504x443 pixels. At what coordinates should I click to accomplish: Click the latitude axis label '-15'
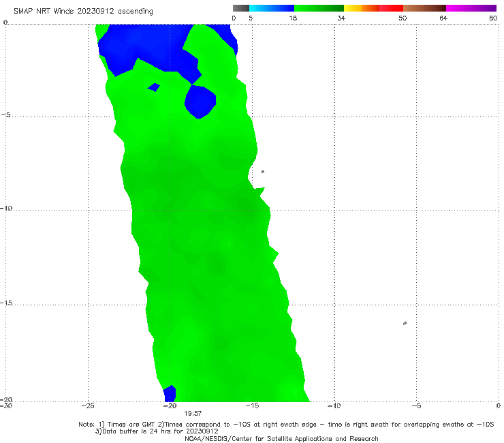tap(6, 303)
